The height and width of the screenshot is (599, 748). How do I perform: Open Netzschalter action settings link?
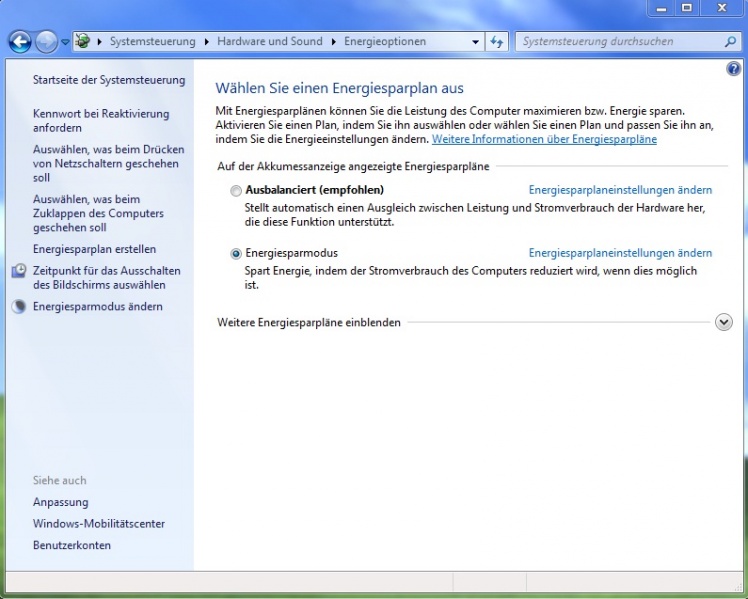[x=108, y=164]
